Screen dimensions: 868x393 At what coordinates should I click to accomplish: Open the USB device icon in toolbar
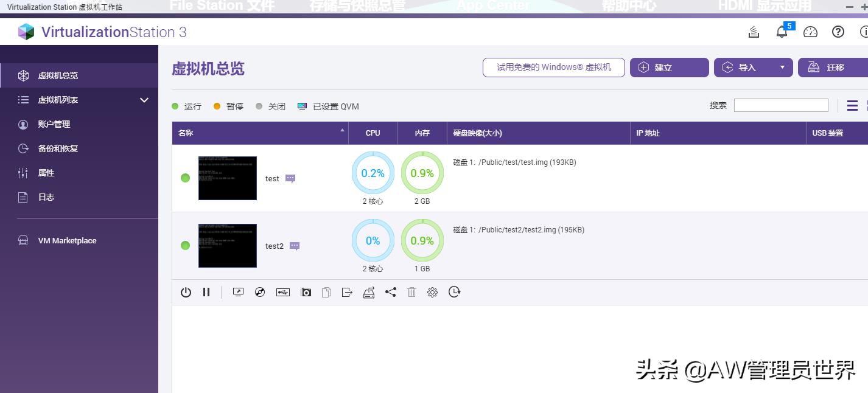pos(282,293)
